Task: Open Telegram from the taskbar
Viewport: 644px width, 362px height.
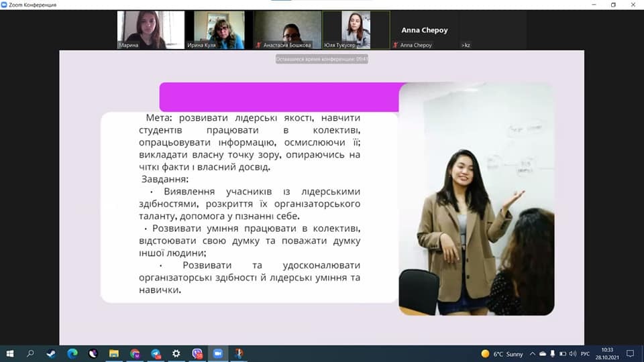Action: tap(156, 353)
